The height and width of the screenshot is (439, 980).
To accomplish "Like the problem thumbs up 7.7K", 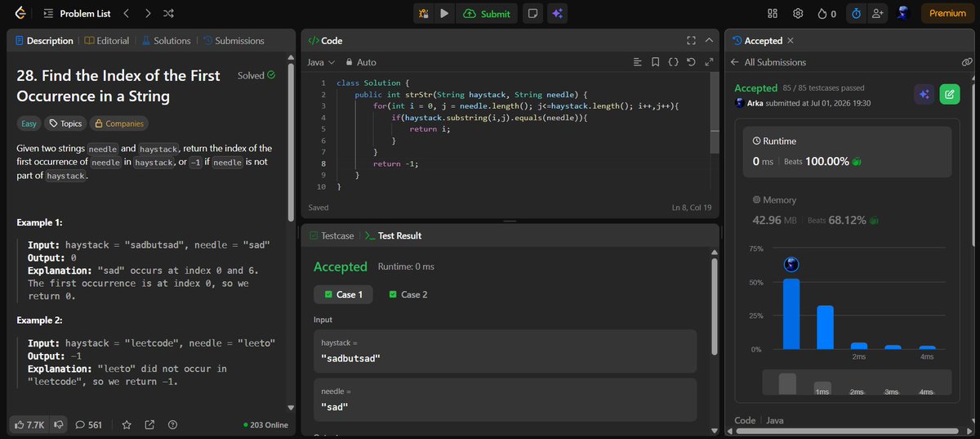I will click(29, 424).
